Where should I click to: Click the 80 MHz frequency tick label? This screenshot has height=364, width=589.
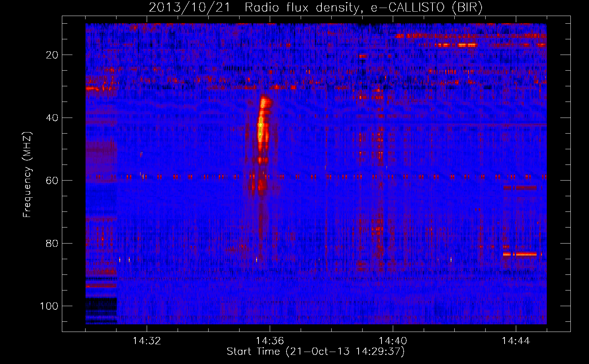point(52,244)
